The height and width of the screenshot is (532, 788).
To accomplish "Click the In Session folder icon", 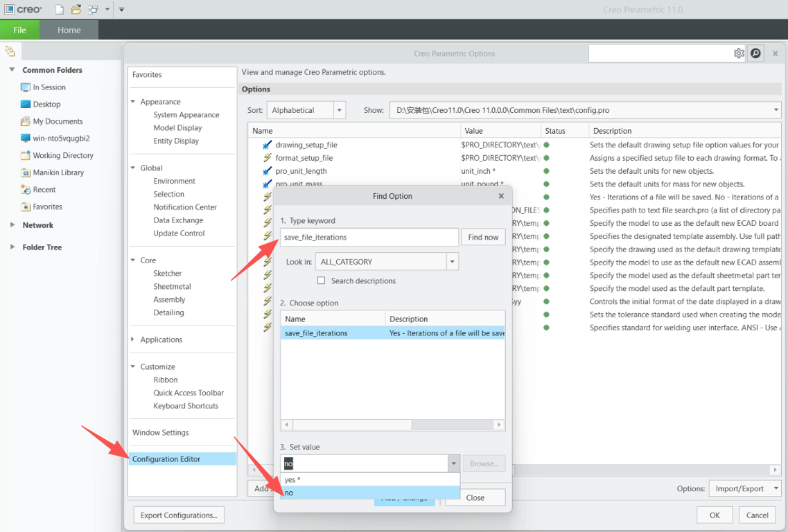I will (x=25, y=87).
